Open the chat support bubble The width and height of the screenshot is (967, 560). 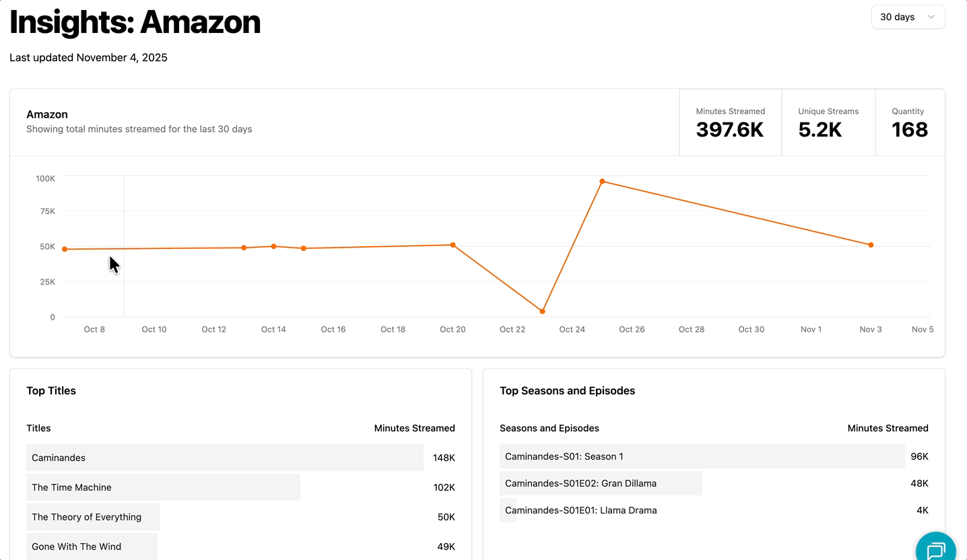tap(935, 545)
